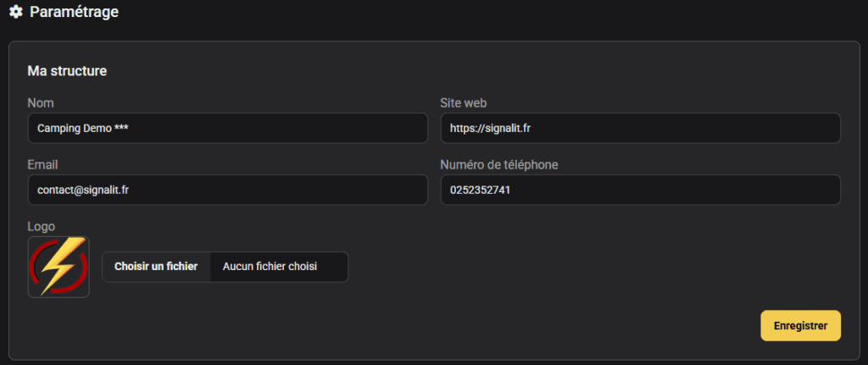Screen dimensions: 868x365
Task: Click the Ma structure section heading
Action: (x=67, y=71)
